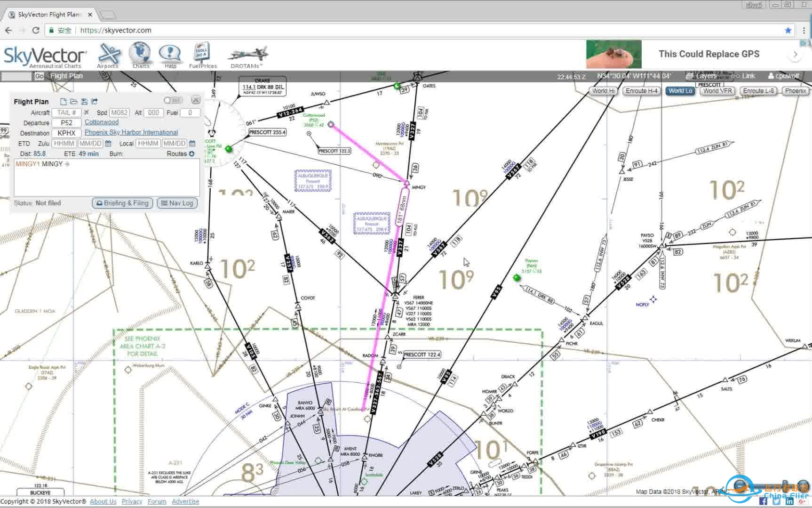
Task: Go back in browser history
Action: (x=9, y=30)
